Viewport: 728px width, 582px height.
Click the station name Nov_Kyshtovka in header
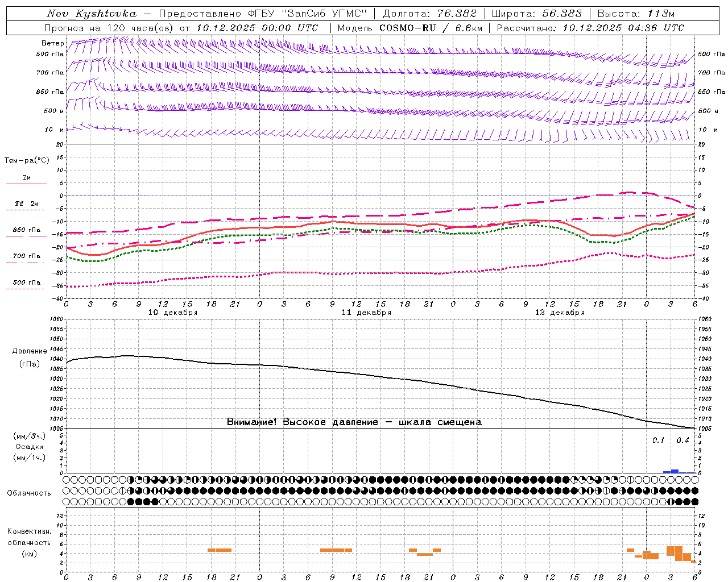point(92,14)
